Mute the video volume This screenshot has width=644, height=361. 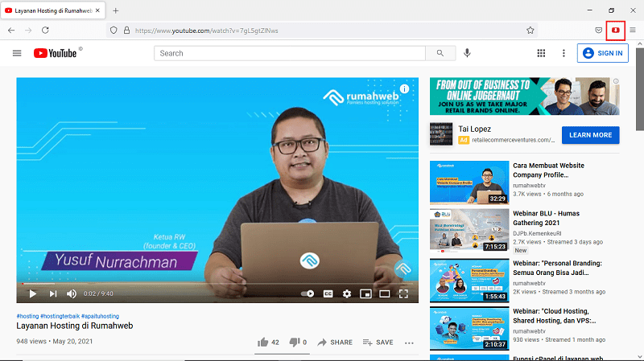(x=72, y=293)
